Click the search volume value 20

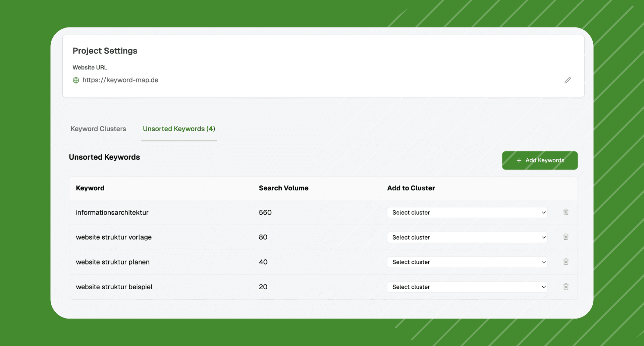click(263, 287)
